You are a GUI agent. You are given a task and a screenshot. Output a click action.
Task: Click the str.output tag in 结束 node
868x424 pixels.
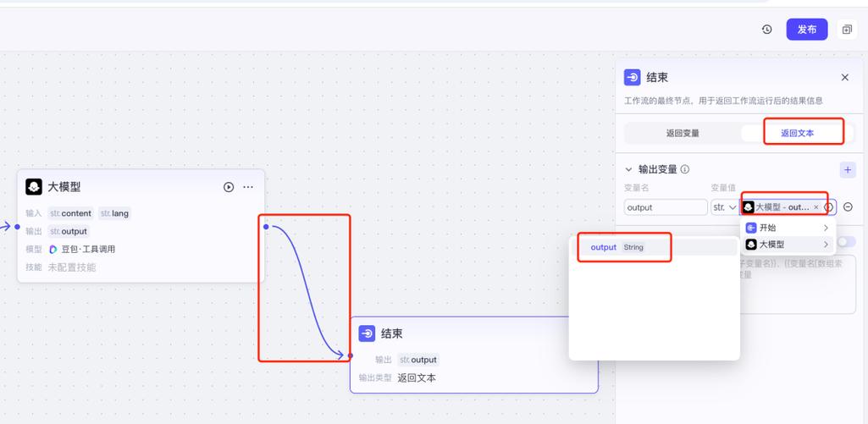418,360
